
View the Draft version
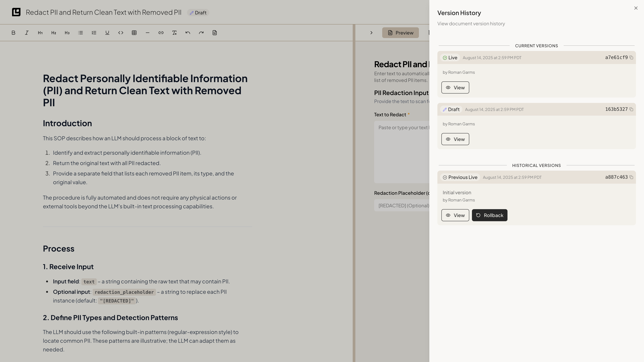[x=455, y=139]
